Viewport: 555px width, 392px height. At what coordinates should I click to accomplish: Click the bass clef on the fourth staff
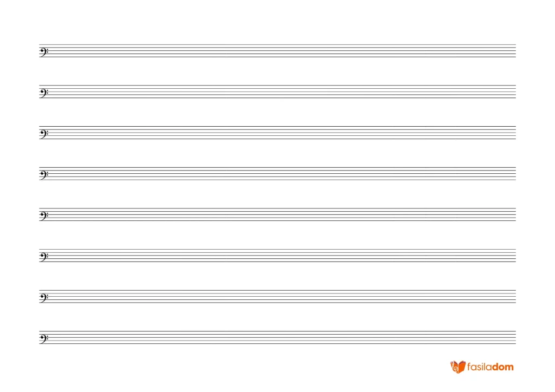(44, 175)
